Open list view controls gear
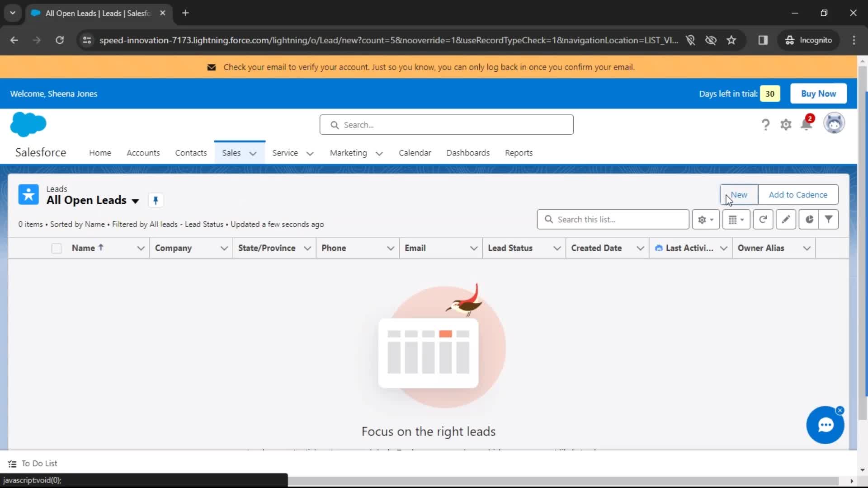This screenshot has width=868, height=488. pyautogui.click(x=706, y=220)
